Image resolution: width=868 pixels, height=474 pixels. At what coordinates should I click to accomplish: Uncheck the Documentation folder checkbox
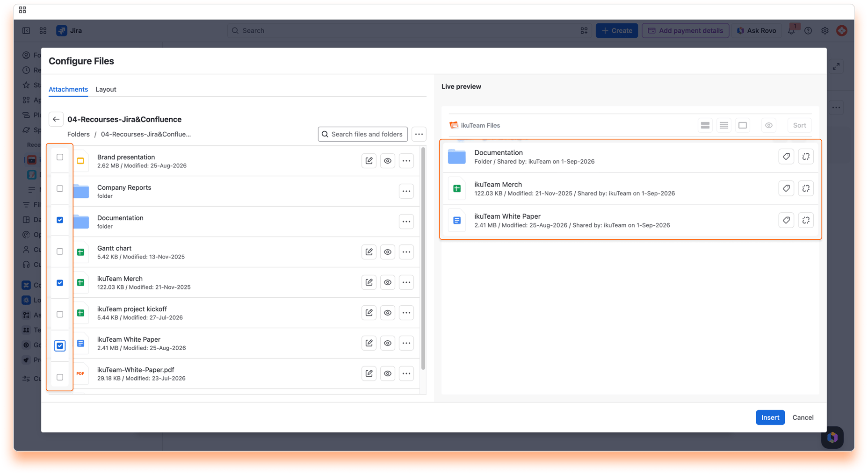60,220
